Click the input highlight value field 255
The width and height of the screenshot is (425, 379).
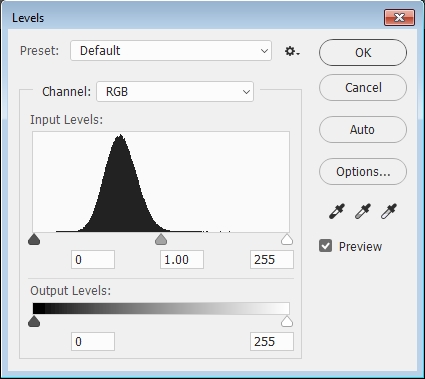tap(272, 260)
